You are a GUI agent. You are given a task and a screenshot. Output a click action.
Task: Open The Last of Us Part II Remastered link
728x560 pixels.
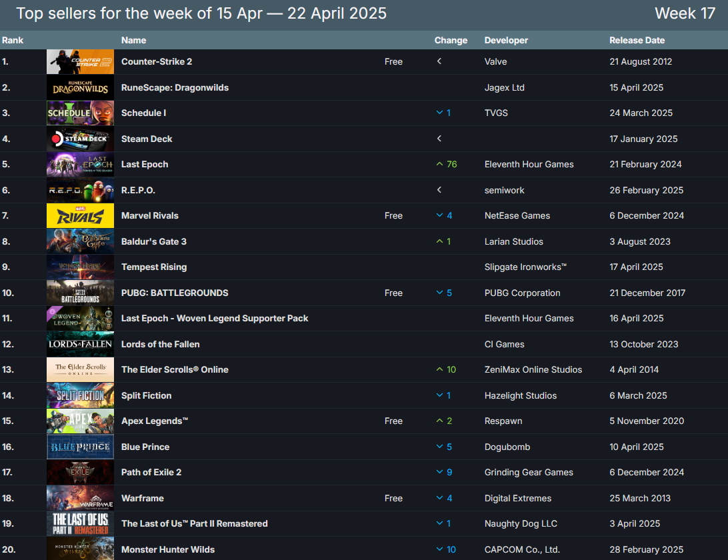[195, 524]
